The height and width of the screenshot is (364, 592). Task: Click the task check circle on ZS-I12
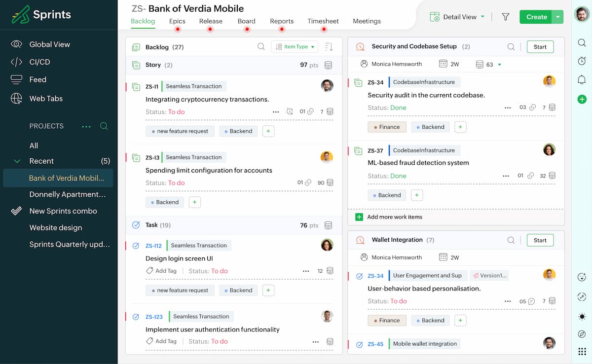click(136, 246)
